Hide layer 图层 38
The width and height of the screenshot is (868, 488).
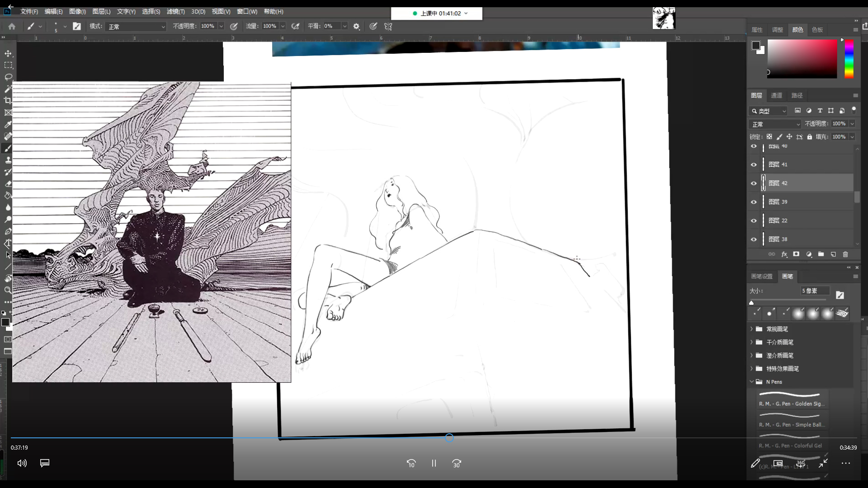pos(754,239)
